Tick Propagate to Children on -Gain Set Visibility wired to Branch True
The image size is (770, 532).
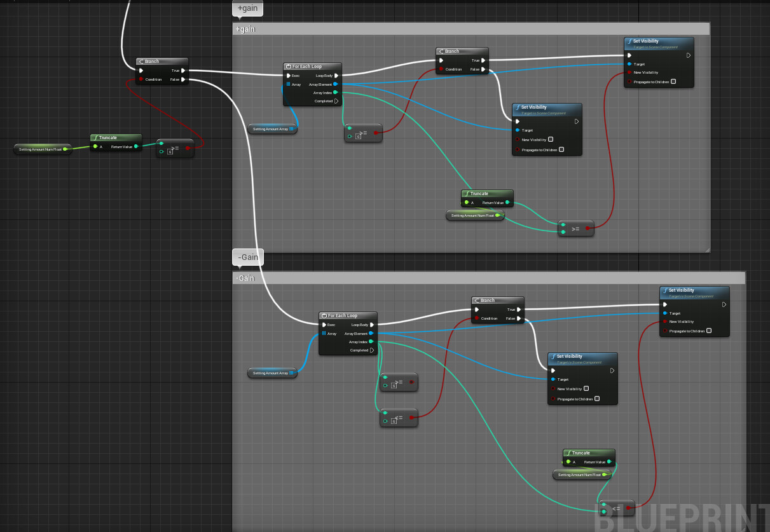point(709,331)
